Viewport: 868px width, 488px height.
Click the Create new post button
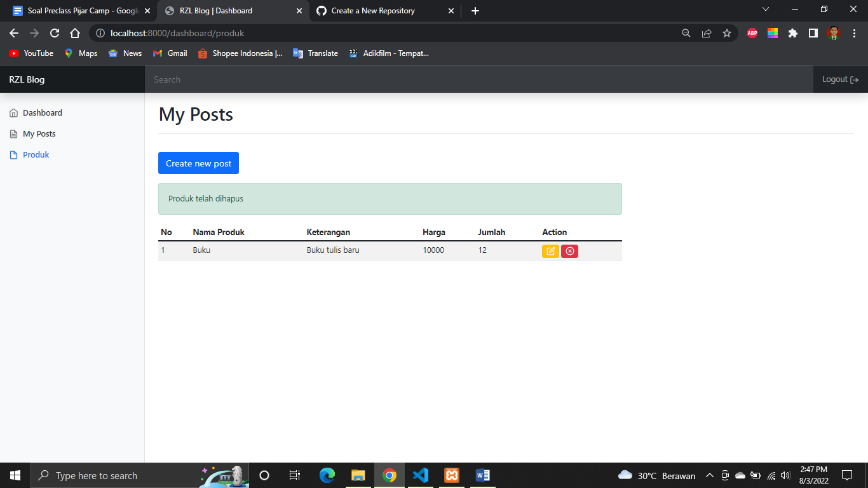point(198,163)
